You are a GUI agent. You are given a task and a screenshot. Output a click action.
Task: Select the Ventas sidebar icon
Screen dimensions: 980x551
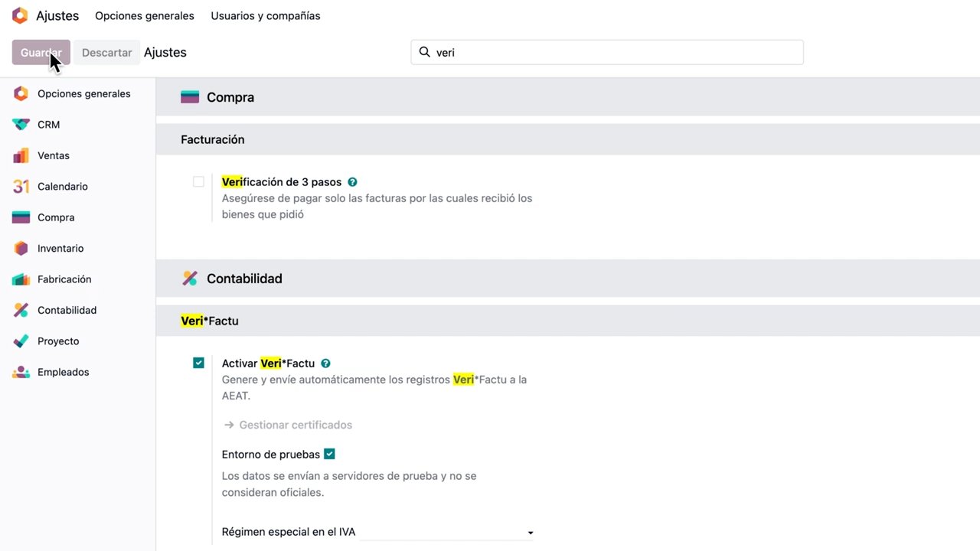[x=21, y=155]
